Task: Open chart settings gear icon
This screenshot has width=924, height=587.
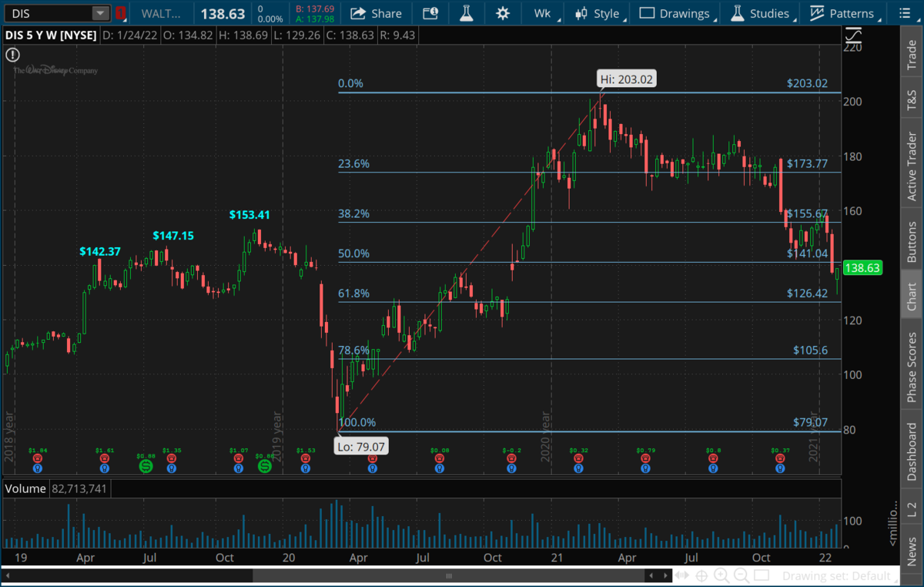Action: (503, 13)
